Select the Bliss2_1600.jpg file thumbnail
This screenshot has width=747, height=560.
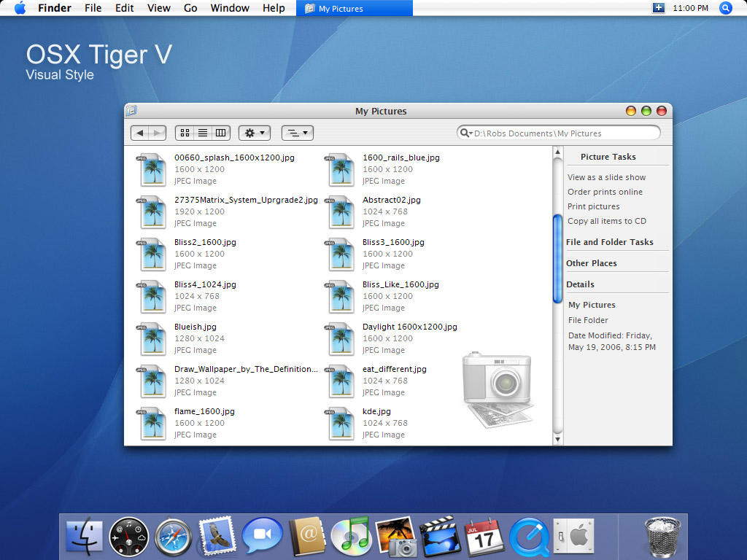pos(152,254)
